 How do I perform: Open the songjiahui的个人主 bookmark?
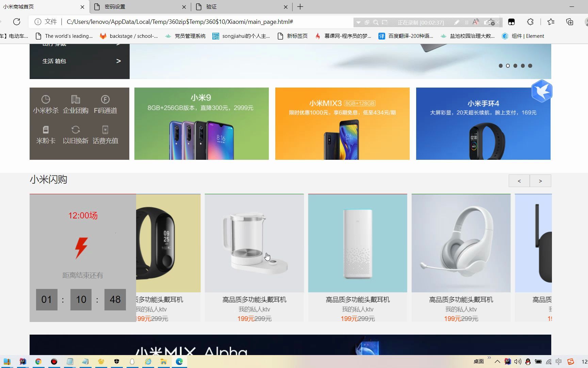point(241,36)
